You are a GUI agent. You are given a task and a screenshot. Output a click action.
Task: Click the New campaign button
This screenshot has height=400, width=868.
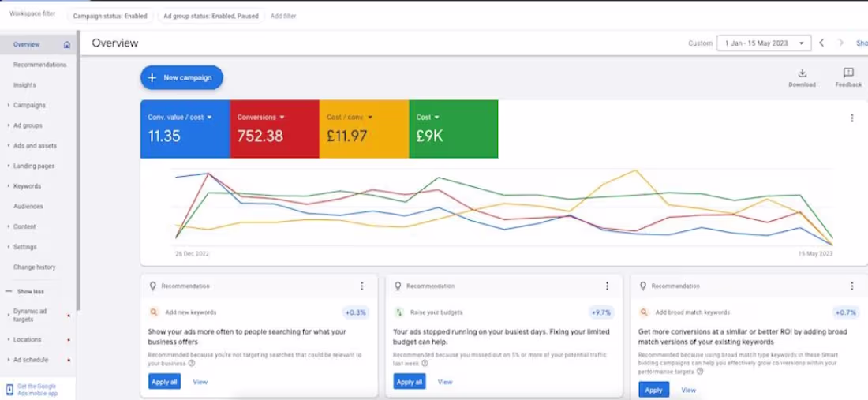pos(181,78)
